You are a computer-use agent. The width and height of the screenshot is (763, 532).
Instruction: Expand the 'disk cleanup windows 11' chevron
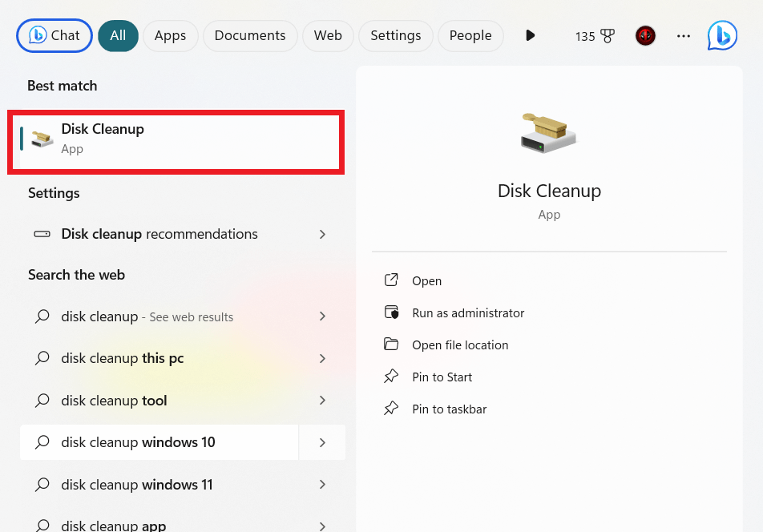(x=322, y=485)
